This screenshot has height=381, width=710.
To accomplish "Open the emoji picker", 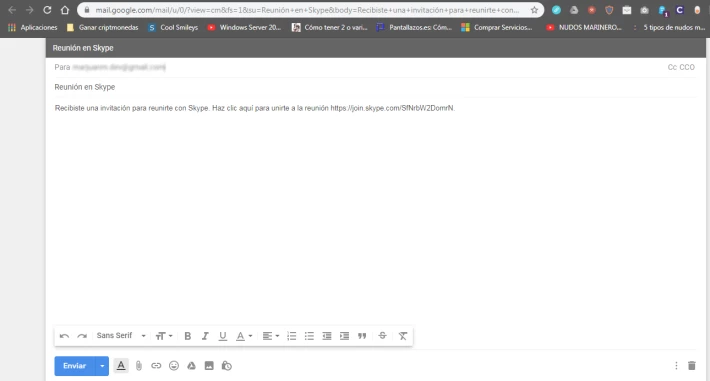I will point(174,366).
